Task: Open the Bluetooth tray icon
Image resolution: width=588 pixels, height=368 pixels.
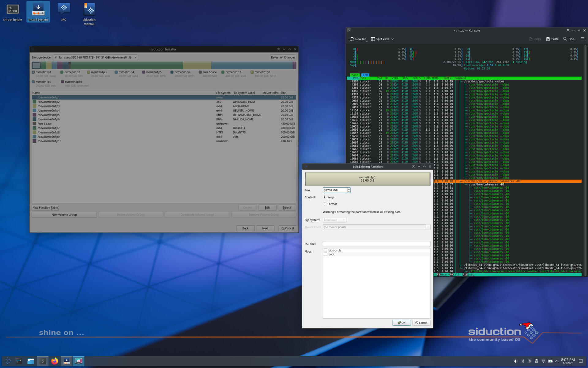Action: pos(523,361)
